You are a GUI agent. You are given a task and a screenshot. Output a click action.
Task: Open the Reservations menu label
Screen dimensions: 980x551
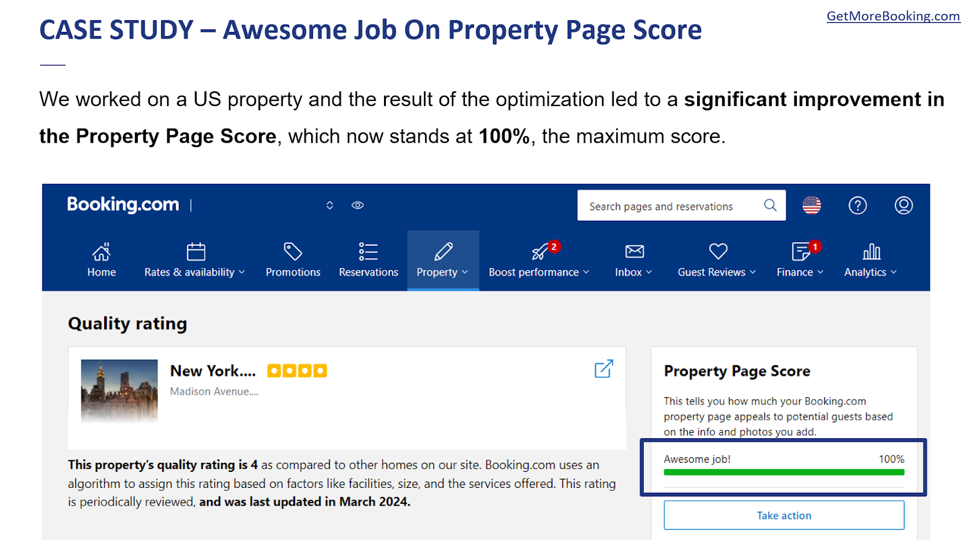369,272
